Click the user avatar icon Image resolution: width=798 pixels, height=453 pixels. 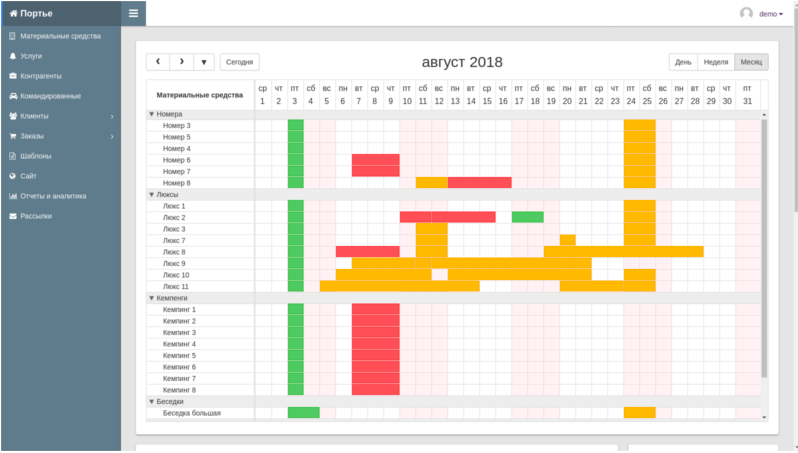(746, 13)
